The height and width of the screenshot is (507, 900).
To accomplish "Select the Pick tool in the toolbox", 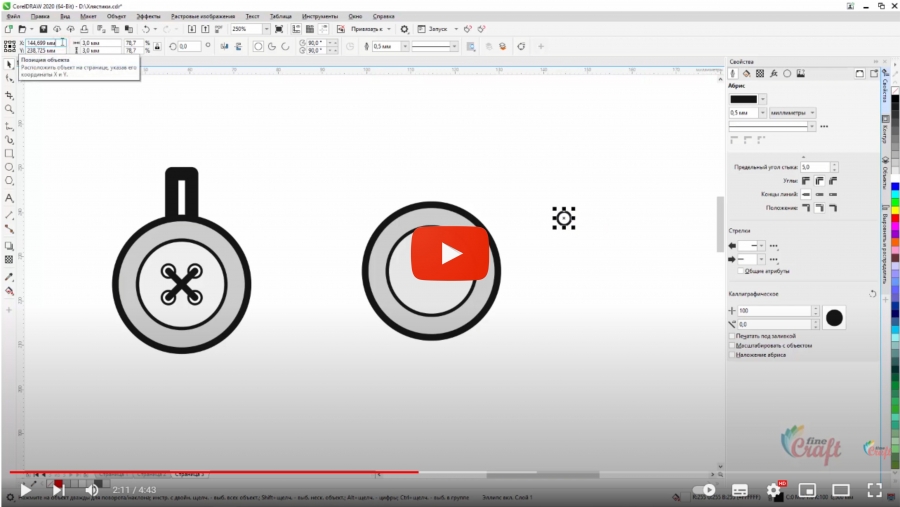I will (9, 64).
